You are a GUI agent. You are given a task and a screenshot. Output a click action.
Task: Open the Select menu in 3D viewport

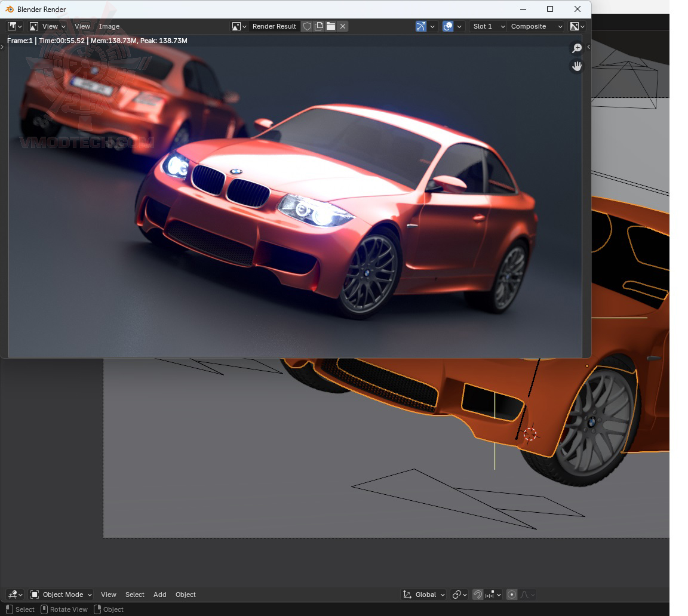(134, 595)
